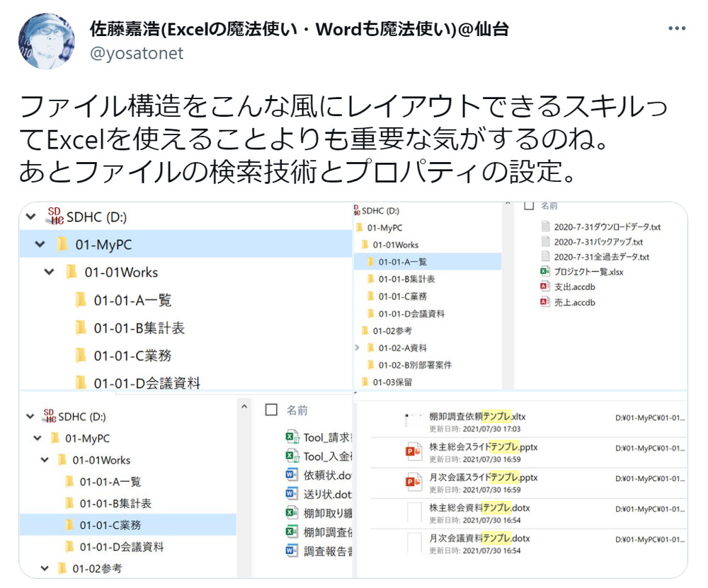Open the 月次会議資料テンプレ.dotx search result
The image size is (708, 588).
(x=479, y=538)
